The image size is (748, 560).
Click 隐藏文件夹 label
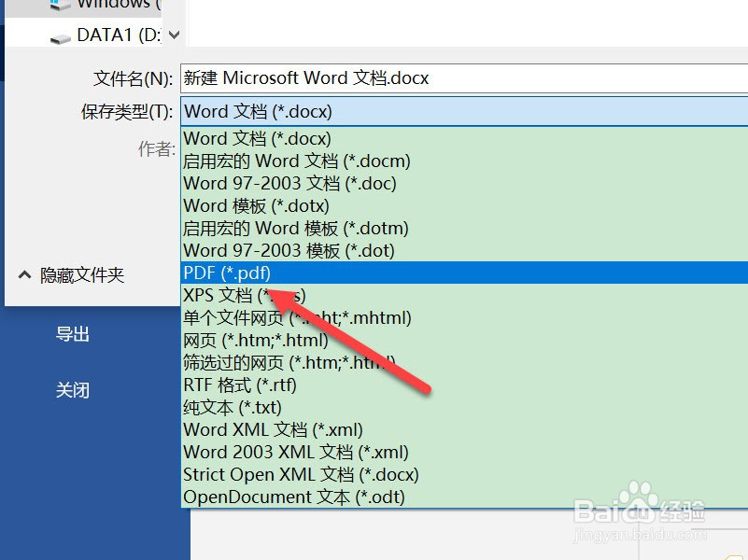pos(82,275)
